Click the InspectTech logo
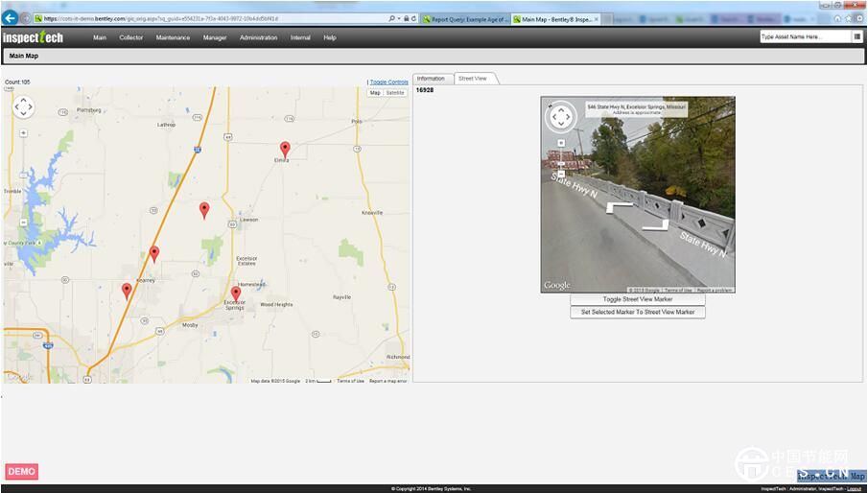 pos(33,37)
